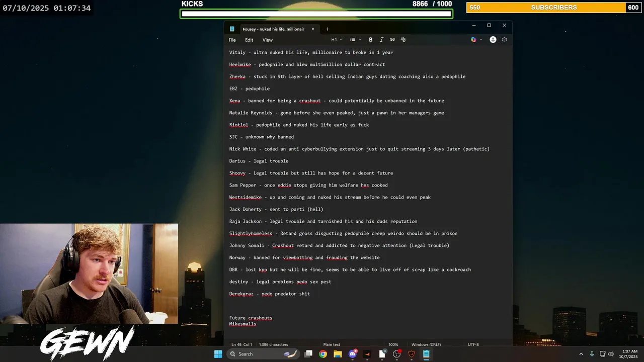Click the Westsidemike line
This screenshot has height=362, width=644.
point(330,197)
